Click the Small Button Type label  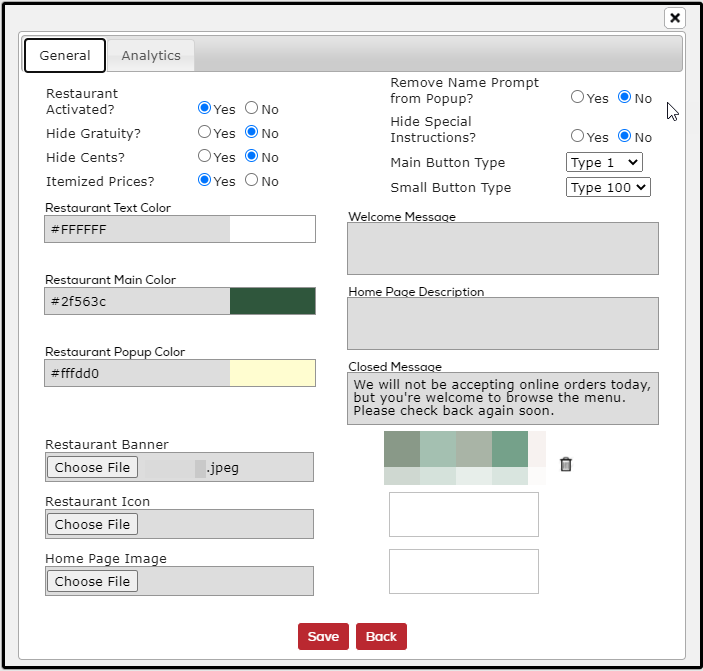click(451, 187)
